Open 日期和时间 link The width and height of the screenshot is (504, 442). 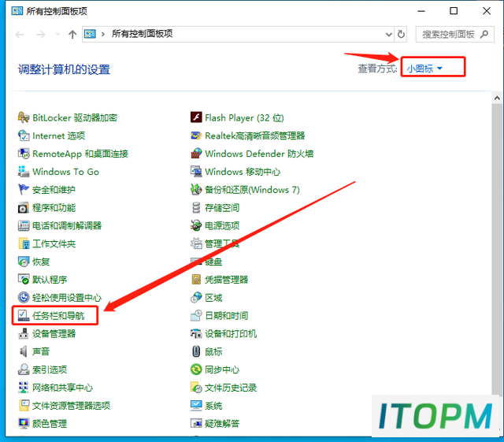227,316
